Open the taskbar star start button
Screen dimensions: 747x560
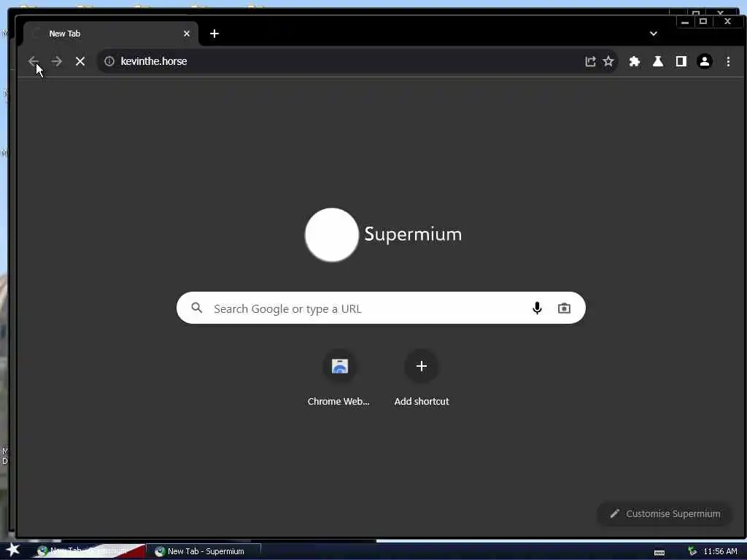12,550
